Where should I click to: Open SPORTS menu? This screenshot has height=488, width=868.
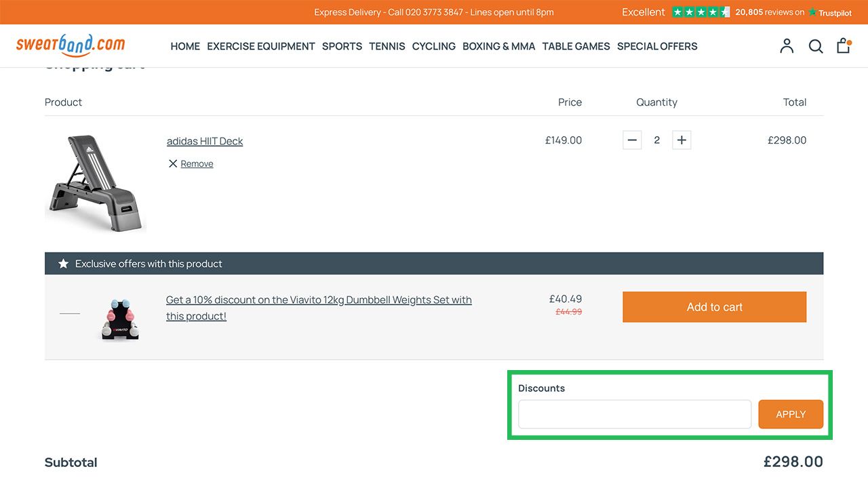pyautogui.click(x=342, y=46)
